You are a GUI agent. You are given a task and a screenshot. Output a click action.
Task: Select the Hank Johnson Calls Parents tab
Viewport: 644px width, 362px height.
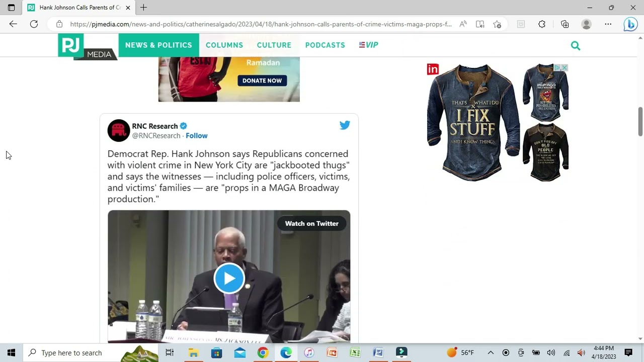click(79, 8)
